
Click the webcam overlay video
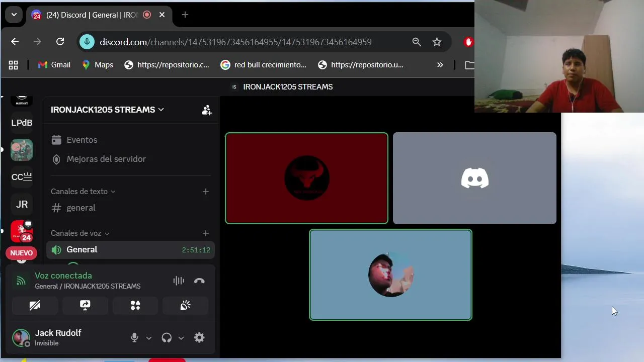click(x=559, y=56)
